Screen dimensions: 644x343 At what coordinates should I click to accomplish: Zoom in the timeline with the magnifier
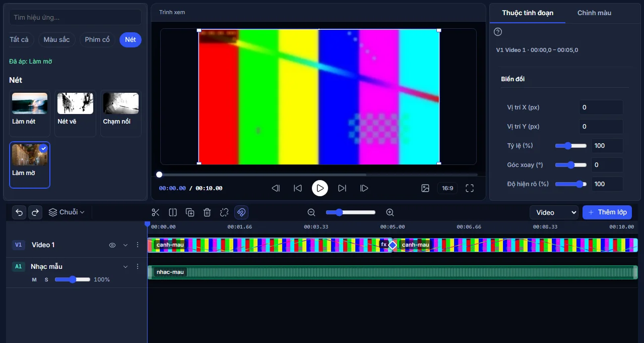click(x=390, y=212)
